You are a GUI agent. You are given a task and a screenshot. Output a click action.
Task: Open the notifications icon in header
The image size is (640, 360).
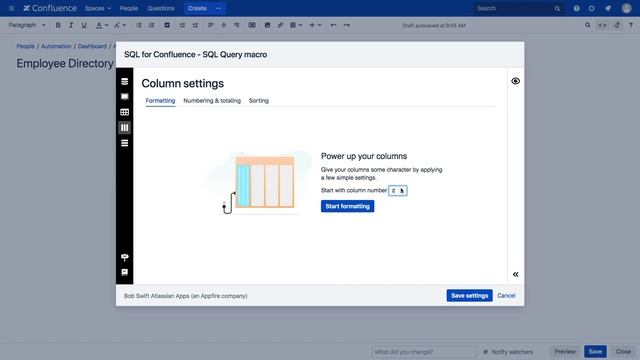tap(608, 8)
